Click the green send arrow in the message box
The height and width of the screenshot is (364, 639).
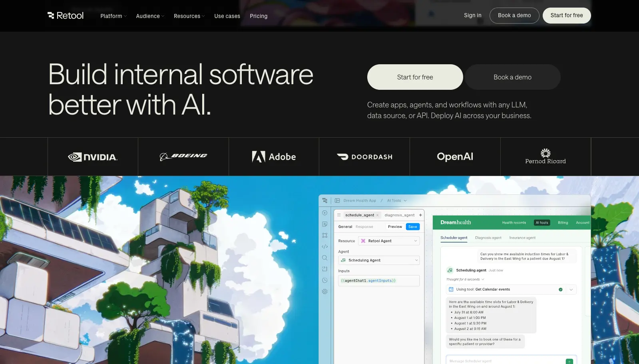pyautogui.click(x=569, y=361)
